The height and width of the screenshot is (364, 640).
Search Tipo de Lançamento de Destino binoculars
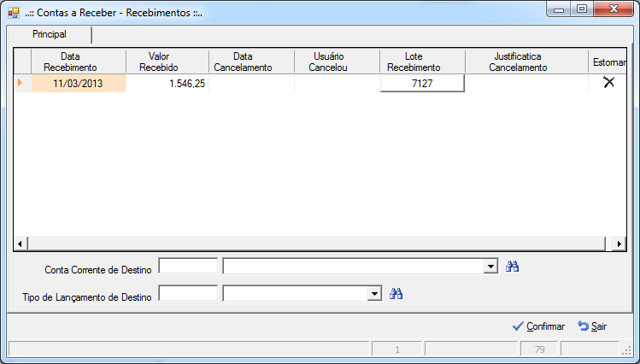(396, 293)
